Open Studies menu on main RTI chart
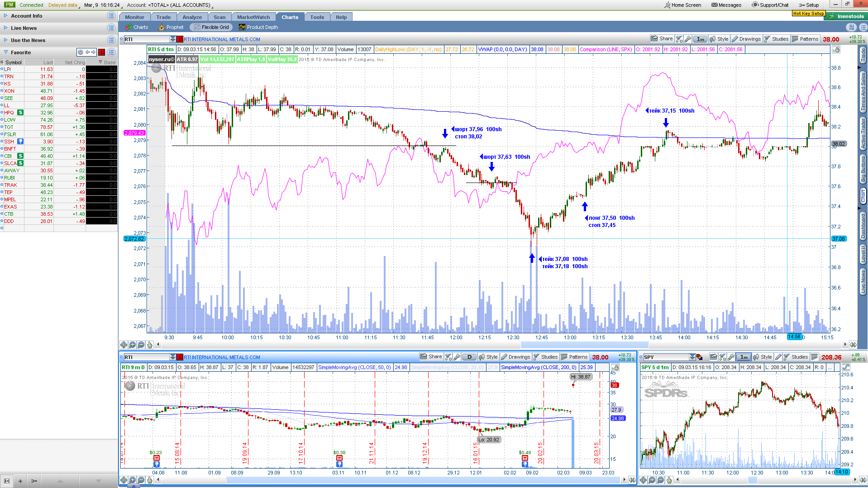Image resolution: width=868 pixels, height=488 pixels. pos(776,39)
